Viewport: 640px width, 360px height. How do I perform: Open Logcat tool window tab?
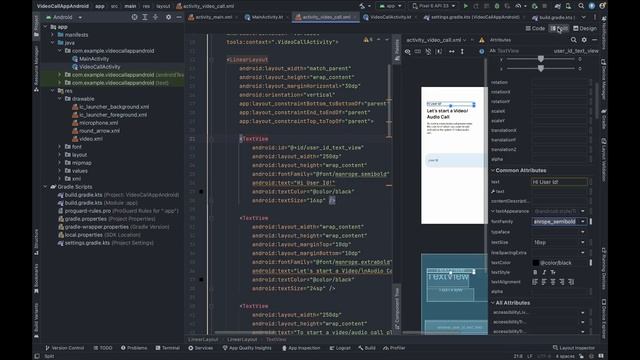pyautogui.click(x=340, y=348)
